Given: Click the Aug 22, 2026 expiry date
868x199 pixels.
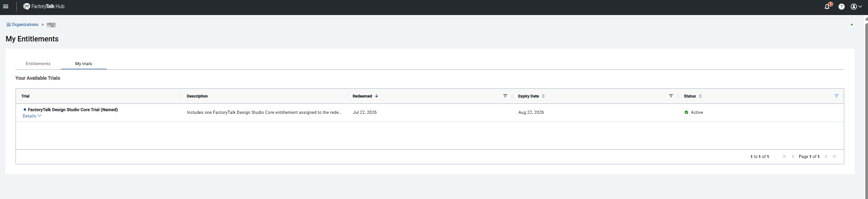Looking at the screenshot, I should 531,112.
